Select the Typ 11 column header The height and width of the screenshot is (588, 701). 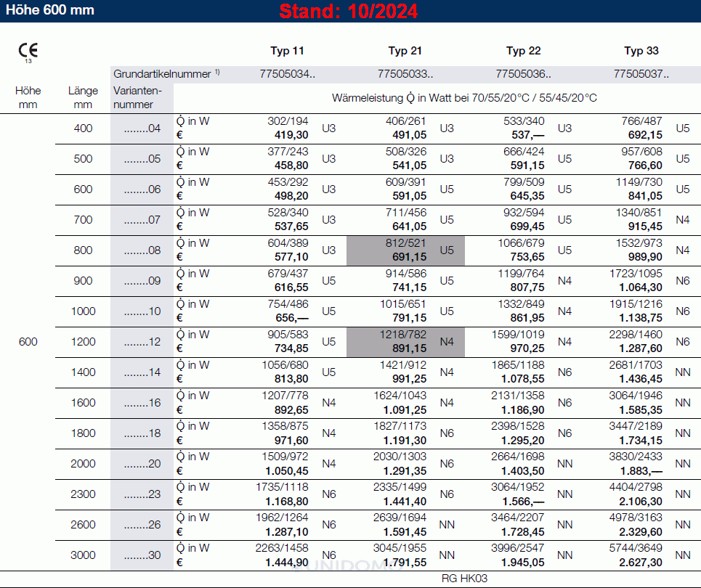pos(287,51)
